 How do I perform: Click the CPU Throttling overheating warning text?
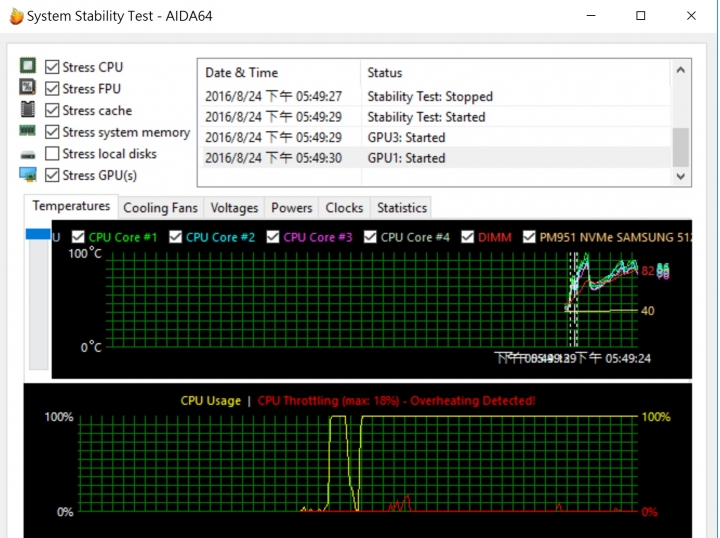click(396, 401)
